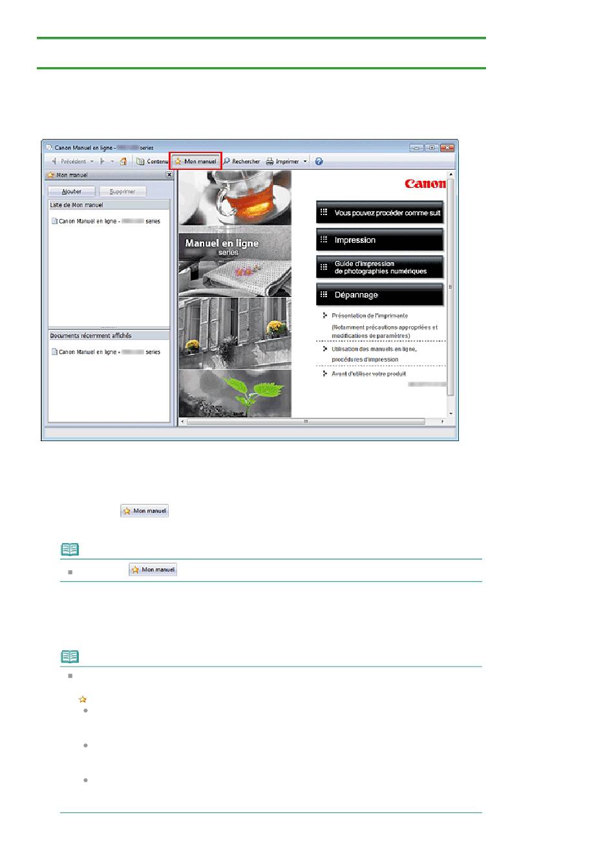
Task: Click the Ajouter button
Action: pyautogui.click(x=72, y=191)
